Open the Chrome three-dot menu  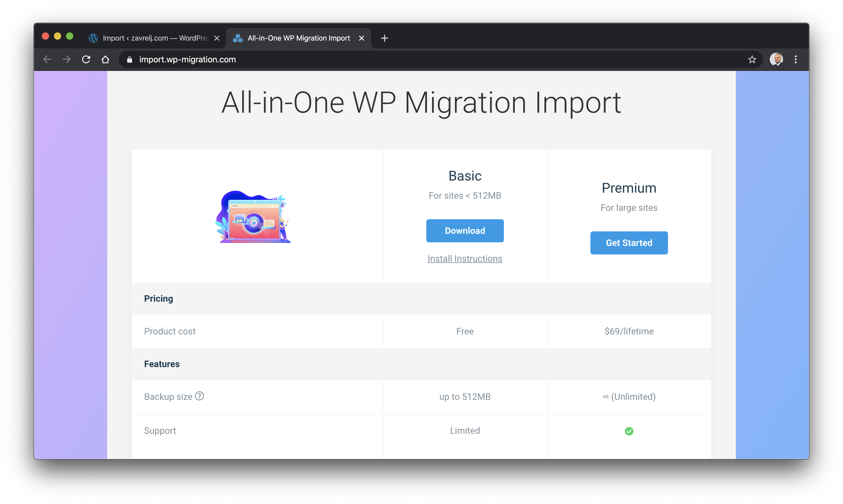(796, 60)
